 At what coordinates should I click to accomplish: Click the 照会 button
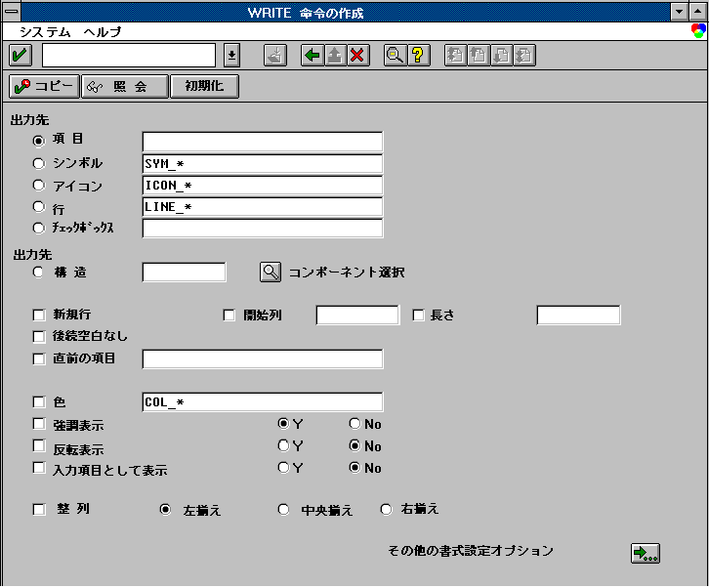click(x=125, y=86)
